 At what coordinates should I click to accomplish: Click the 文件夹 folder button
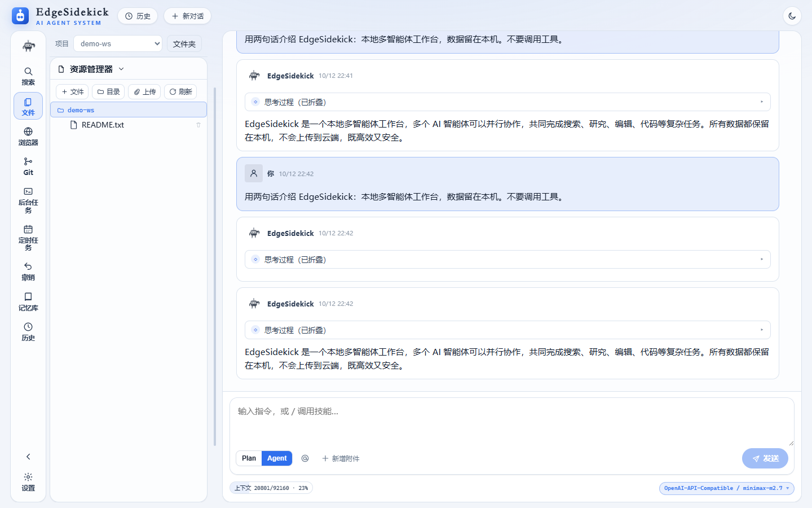pyautogui.click(x=184, y=43)
